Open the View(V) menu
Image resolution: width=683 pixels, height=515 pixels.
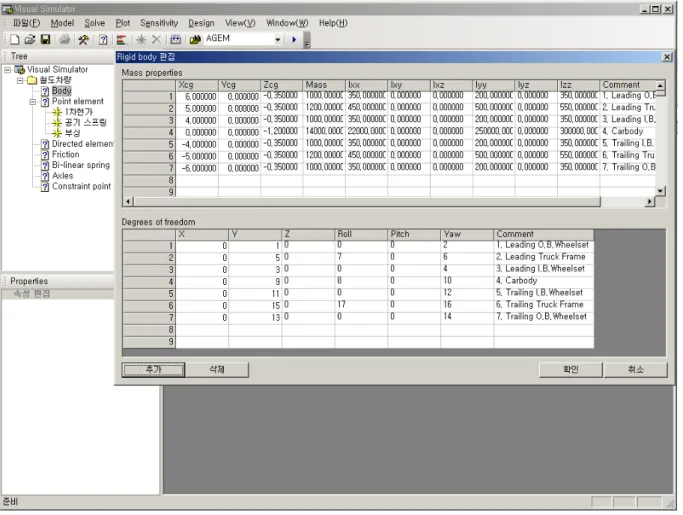coord(240,23)
